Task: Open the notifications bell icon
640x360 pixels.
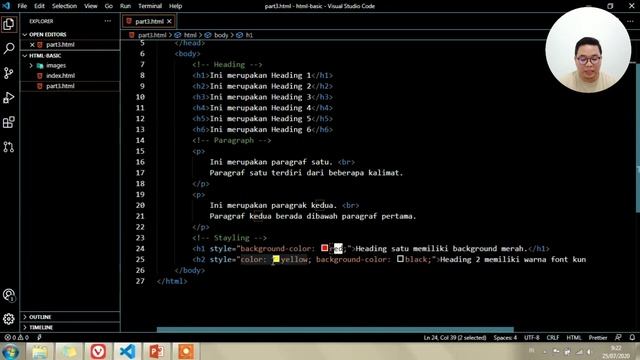Action: tap(632, 338)
